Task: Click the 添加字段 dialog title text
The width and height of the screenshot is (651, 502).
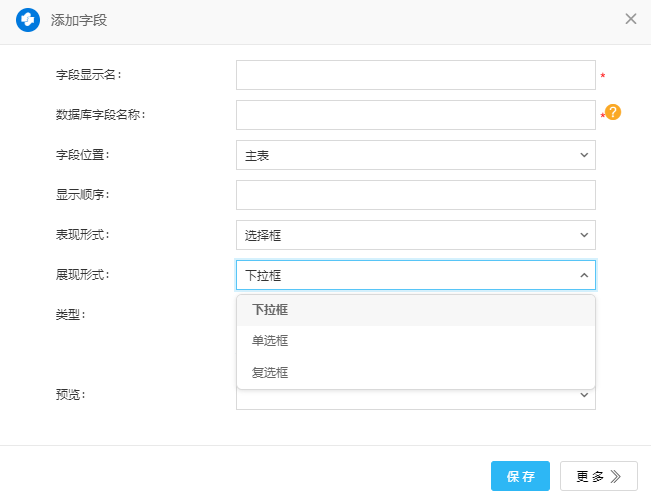Action: [79, 19]
